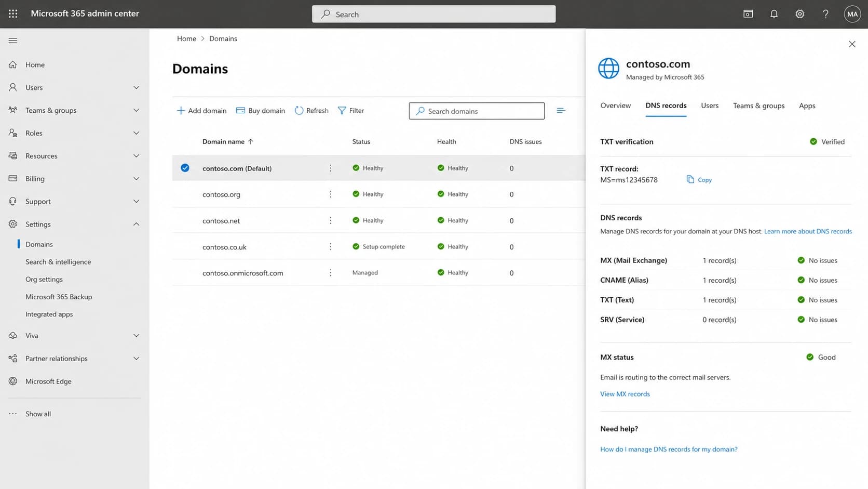Click the Billing card icon in sidebar
868x489 pixels.
pyautogui.click(x=13, y=178)
